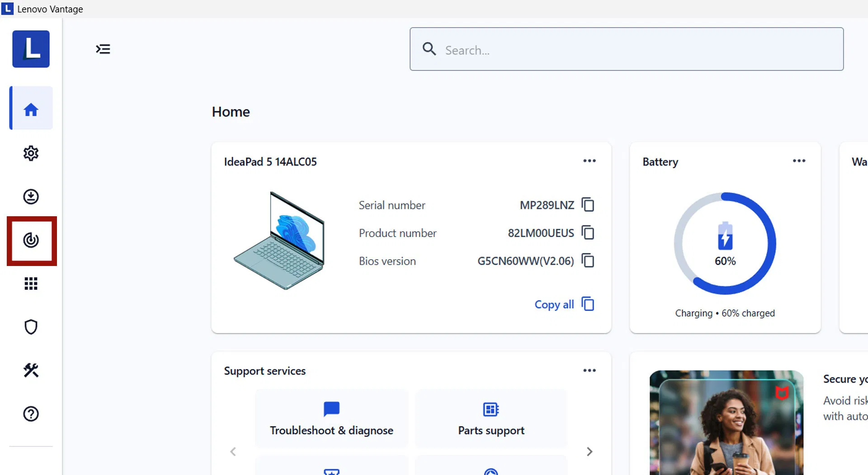The height and width of the screenshot is (475, 868).
Task: Select the highlighted Power/Device sidebar icon
Action: coord(31,241)
